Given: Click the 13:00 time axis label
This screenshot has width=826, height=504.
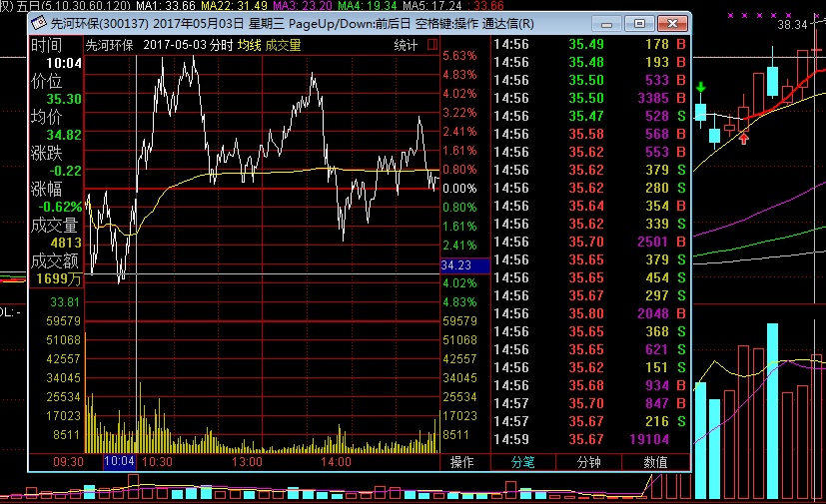Looking at the screenshot, I should coord(247,462).
